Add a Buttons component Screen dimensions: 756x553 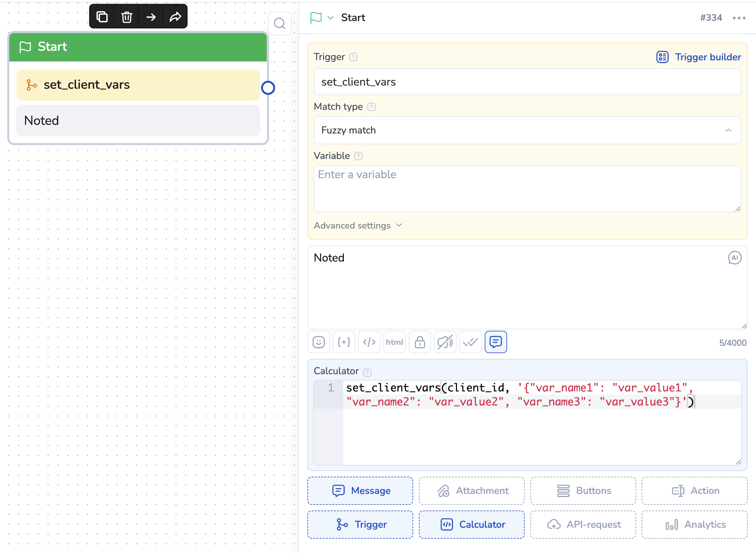coord(583,491)
